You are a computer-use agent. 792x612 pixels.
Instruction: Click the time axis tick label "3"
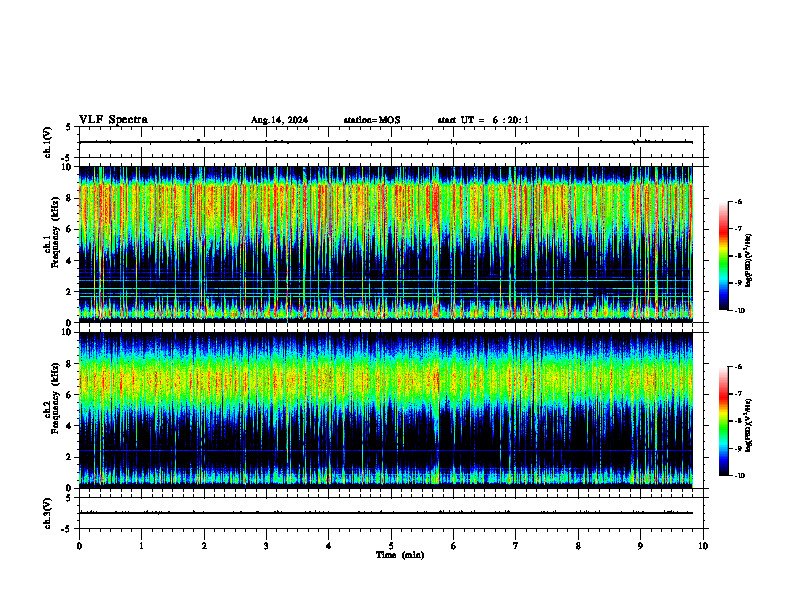click(x=266, y=546)
